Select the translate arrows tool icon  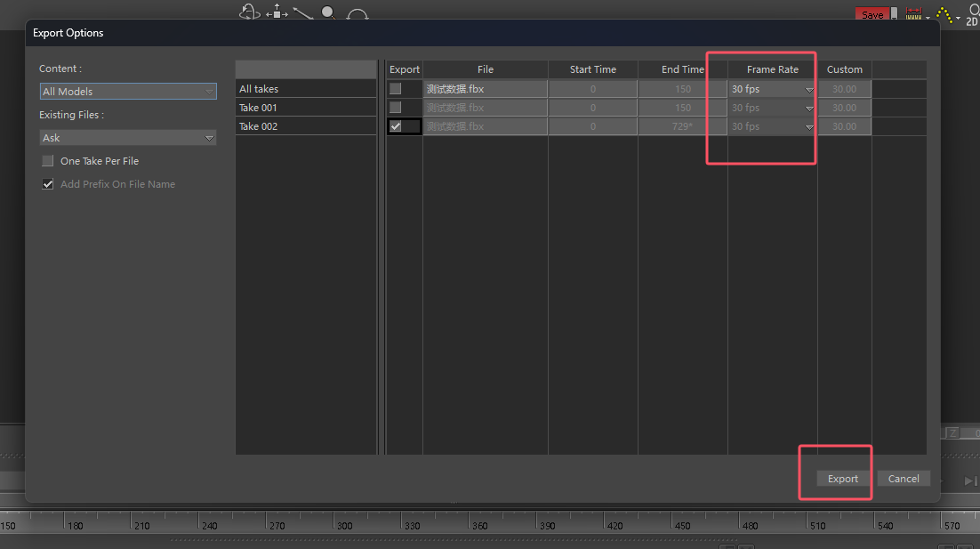point(277,12)
